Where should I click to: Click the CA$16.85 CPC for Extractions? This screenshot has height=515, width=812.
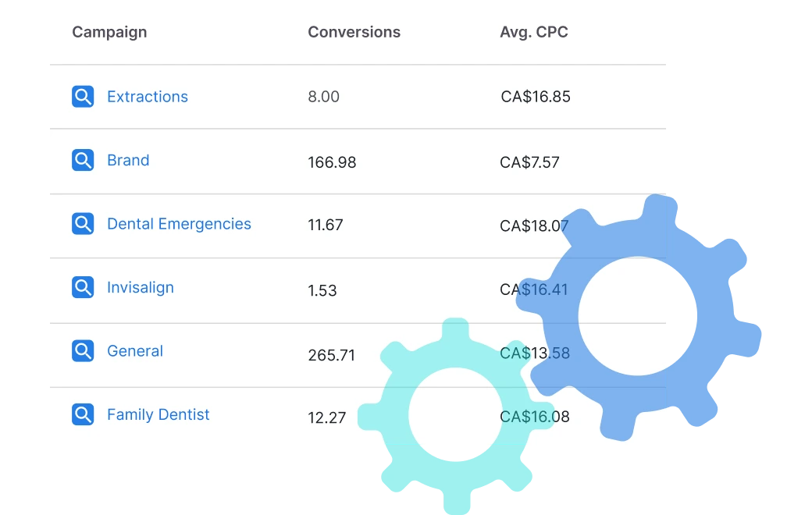click(x=536, y=97)
